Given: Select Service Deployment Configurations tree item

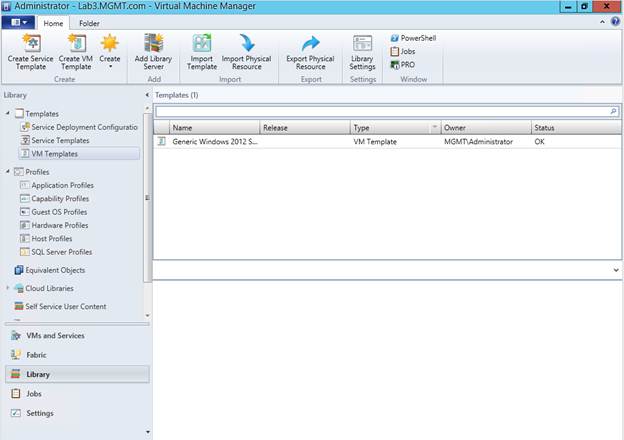Looking at the screenshot, I should 79,127.
